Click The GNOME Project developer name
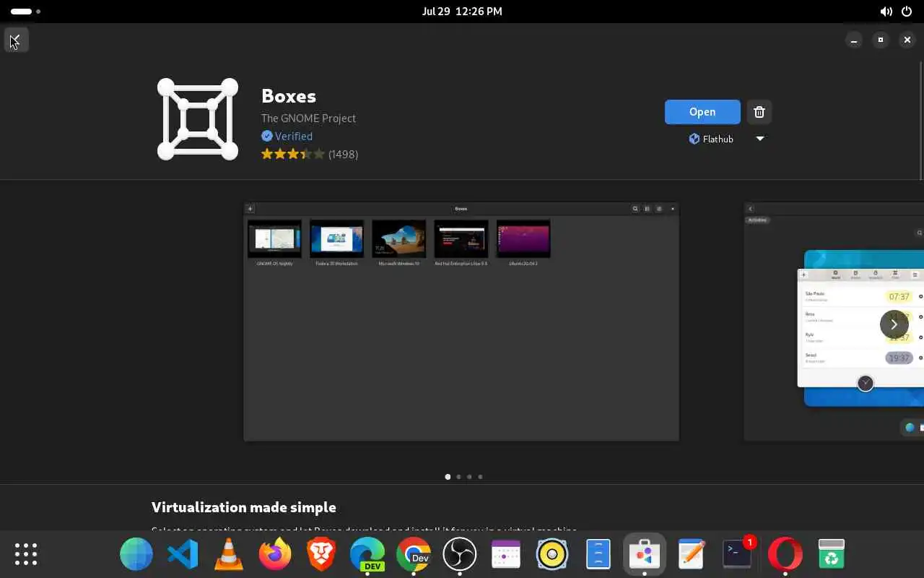Screen dimensions: 924x578 pos(308,118)
